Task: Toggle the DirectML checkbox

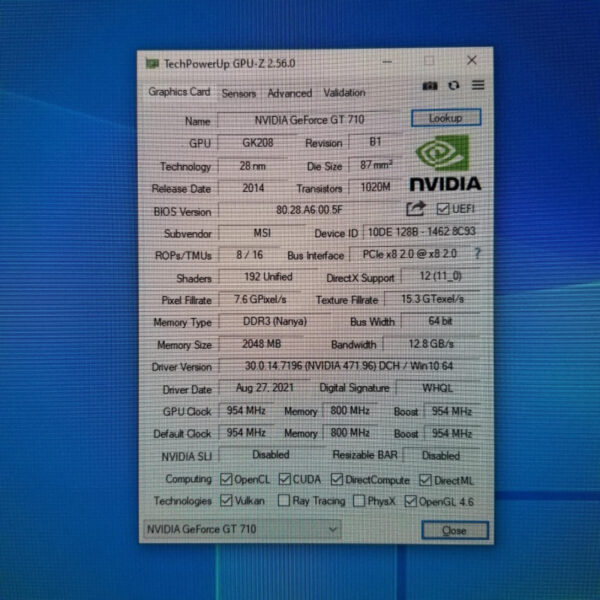Action: tap(425, 480)
